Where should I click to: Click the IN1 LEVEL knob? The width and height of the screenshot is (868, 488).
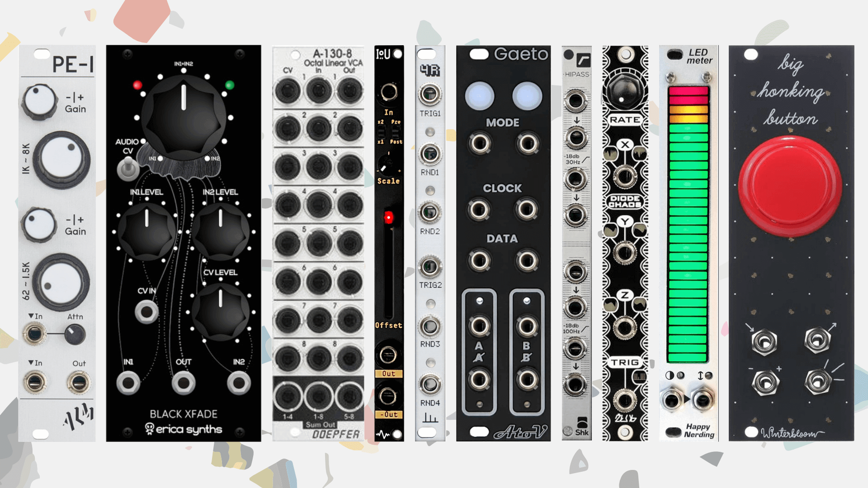(x=146, y=232)
